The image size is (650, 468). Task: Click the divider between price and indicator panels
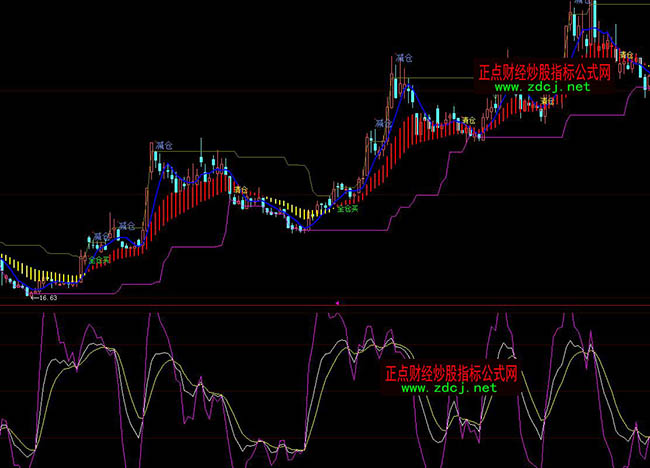point(200,306)
